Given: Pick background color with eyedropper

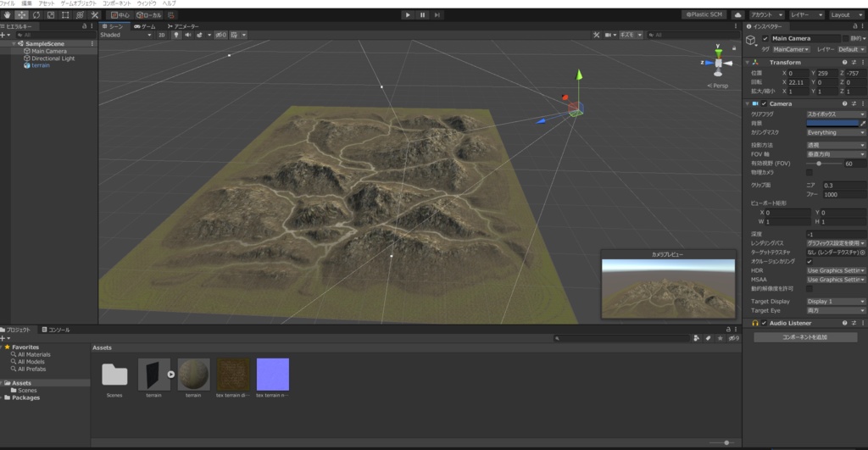Looking at the screenshot, I should 862,124.
